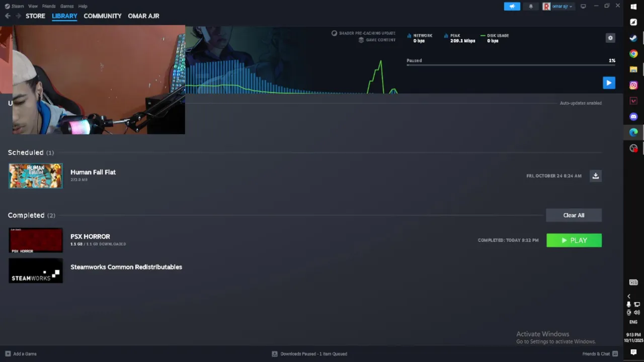Click the Big Picture mode monitor icon
The width and height of the screenshot is (644, 362).
point(583,6)
